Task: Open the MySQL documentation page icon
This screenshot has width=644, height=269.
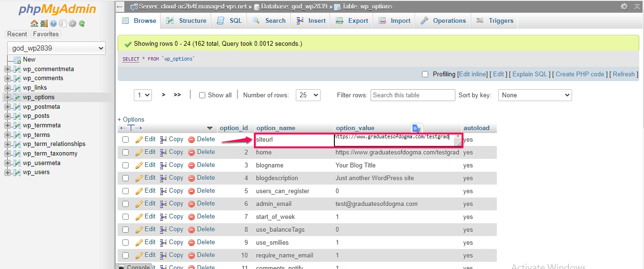Action: pos(63,23)
